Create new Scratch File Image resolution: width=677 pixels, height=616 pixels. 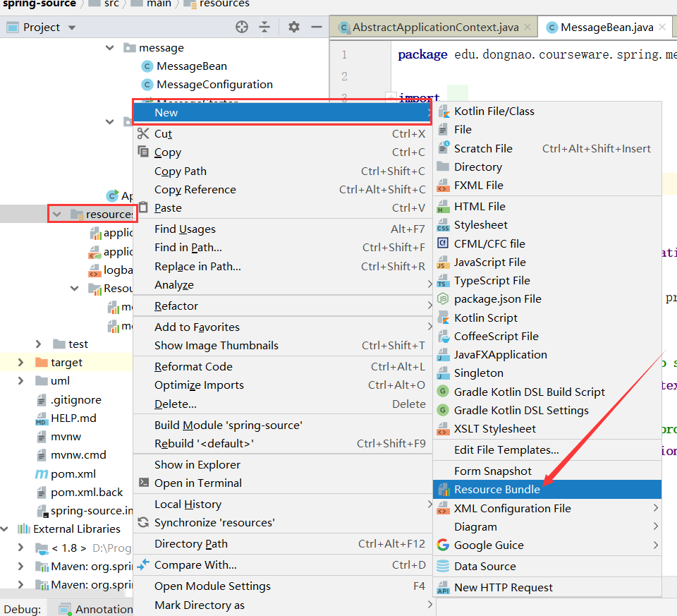[547, 149]
